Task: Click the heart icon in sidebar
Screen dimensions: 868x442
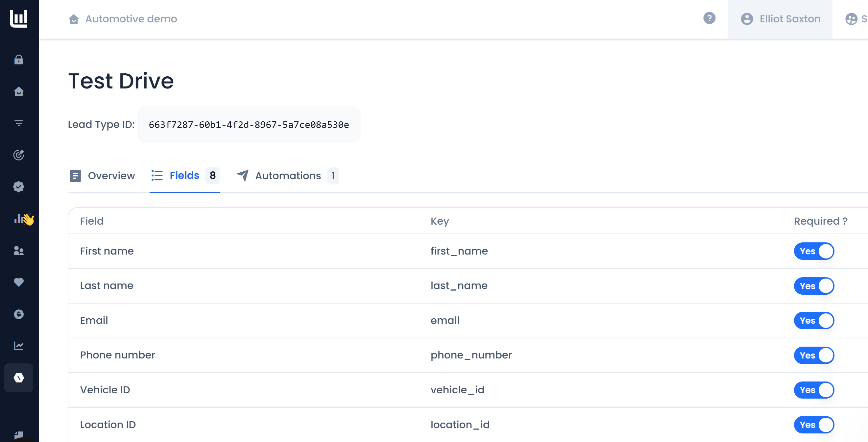Action: pyautogui.click(x=19, y=282)
